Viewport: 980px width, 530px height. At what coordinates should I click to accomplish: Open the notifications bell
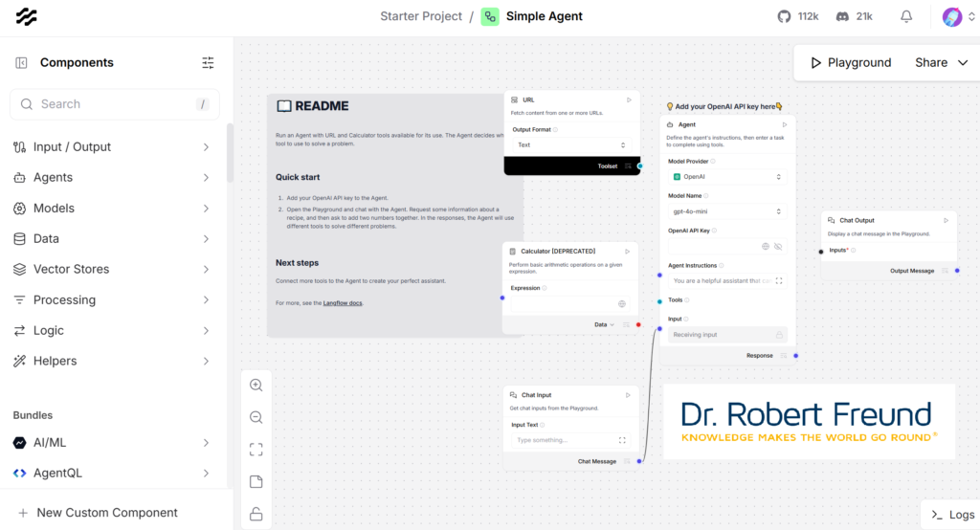(x=906, y=16)
